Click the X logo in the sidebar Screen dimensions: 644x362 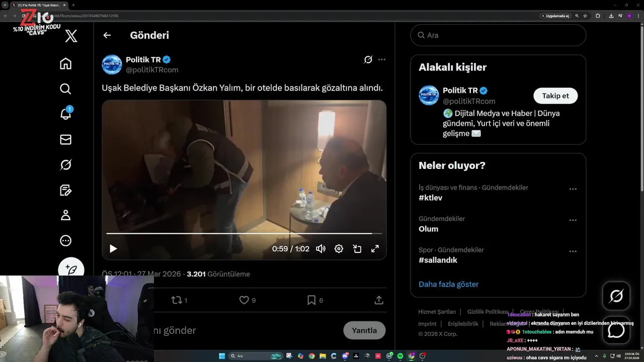point(71,36)
